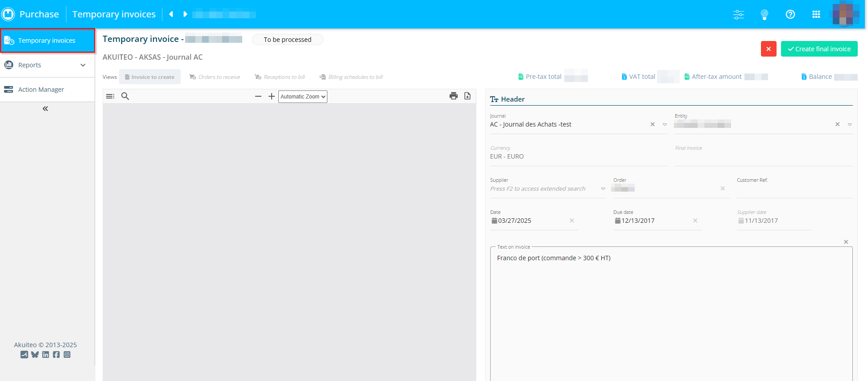The width and height of the screenshot is (868, 381).
Task: Open the applications grid menu
Action: 816,14
